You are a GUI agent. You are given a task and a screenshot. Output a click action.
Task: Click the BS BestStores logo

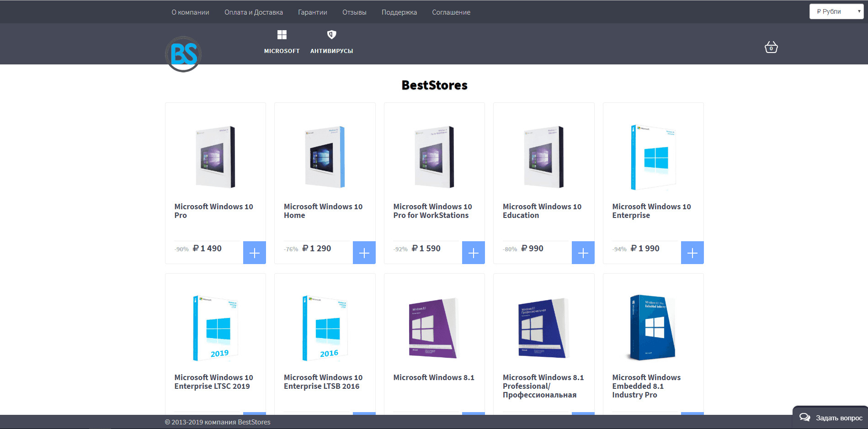[183, 54]
